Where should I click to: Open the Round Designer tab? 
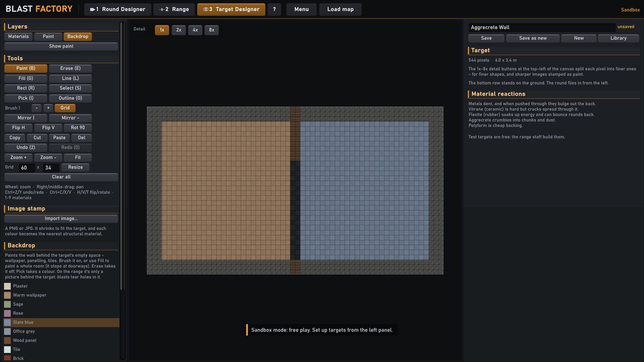tap(117, 9)
